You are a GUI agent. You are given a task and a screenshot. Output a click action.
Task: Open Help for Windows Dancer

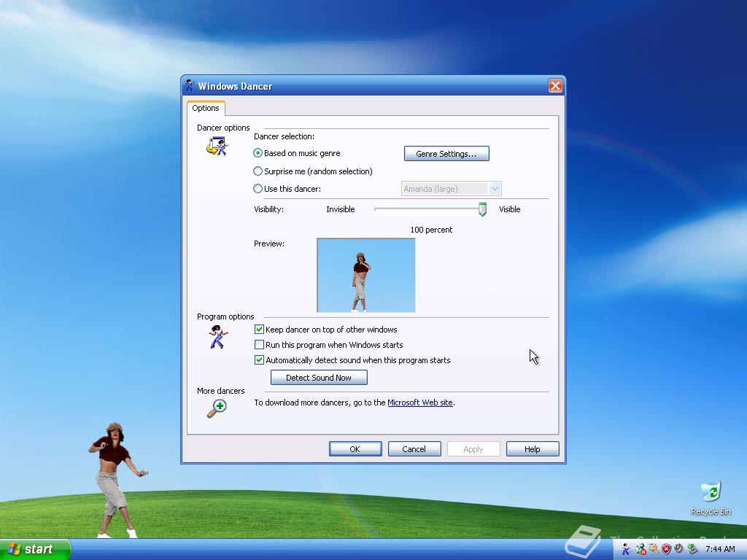(532, 449)
